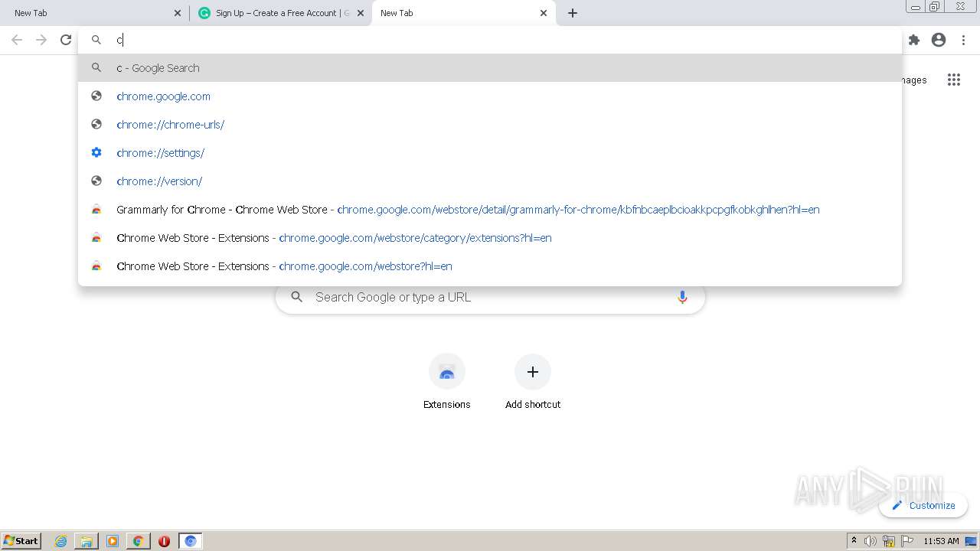Image resolution: width=980 pixels, height=551 pixels.
Task: Open Grammarly for Chrome Web Store suggestion
Action: point(490,209)
